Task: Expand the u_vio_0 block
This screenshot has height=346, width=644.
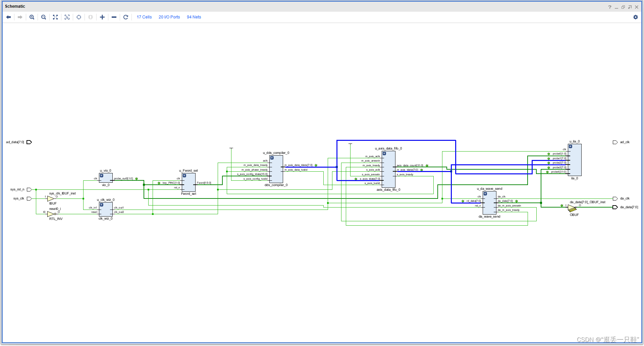Action: [102, 175]
